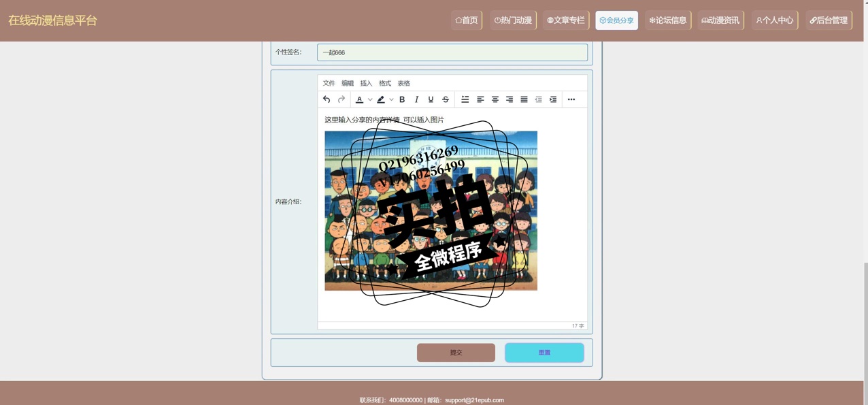Image resolution: width=868 pixels, height=405 pixels.
Task: Increase indent in editor
Action: [553, 99]
